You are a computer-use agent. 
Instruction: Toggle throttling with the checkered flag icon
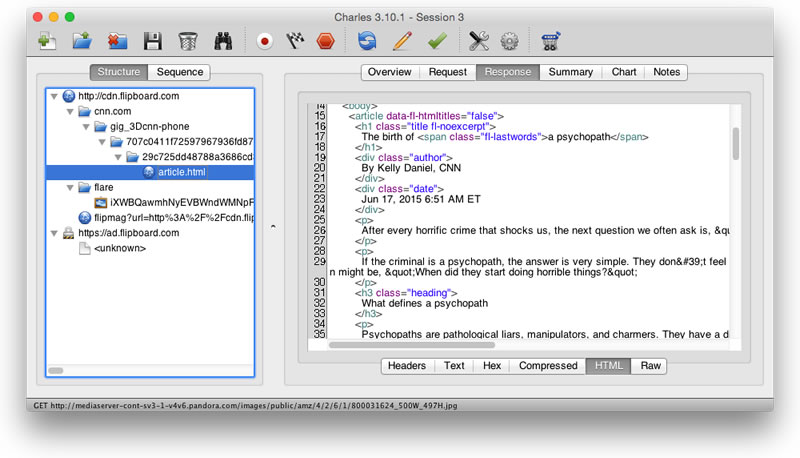(x=295, y=41)
